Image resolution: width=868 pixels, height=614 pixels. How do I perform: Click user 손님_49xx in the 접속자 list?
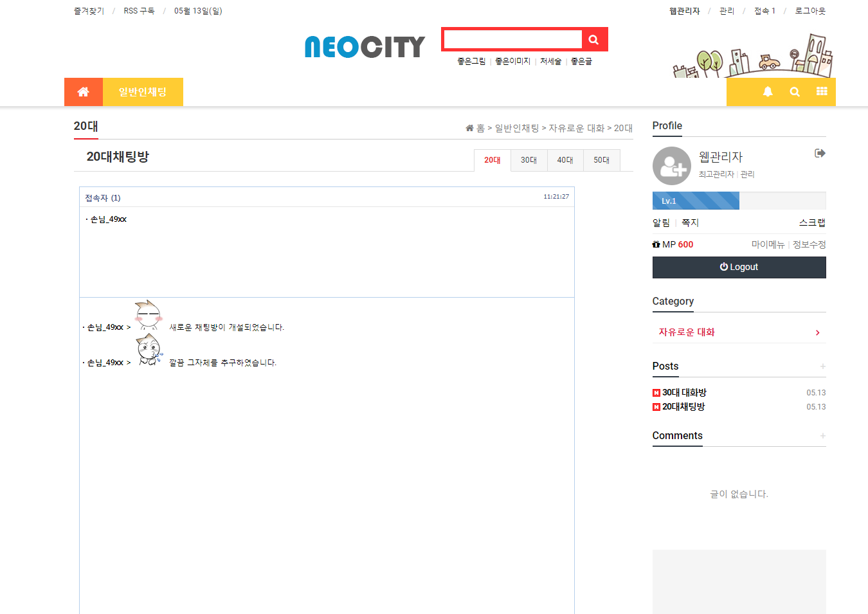point(109,219)
